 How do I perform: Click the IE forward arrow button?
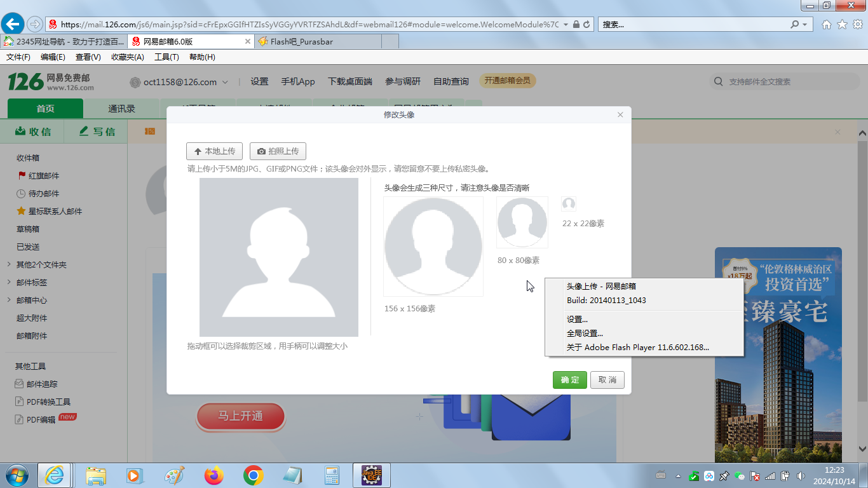35,24
